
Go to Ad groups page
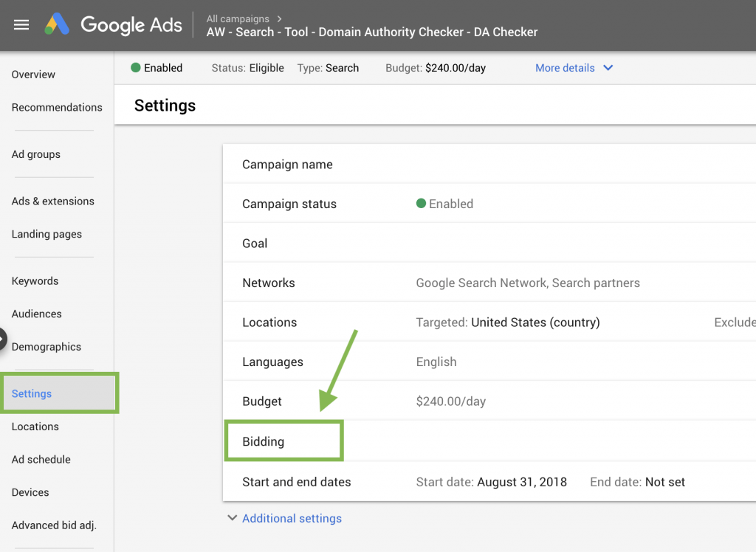36,154
